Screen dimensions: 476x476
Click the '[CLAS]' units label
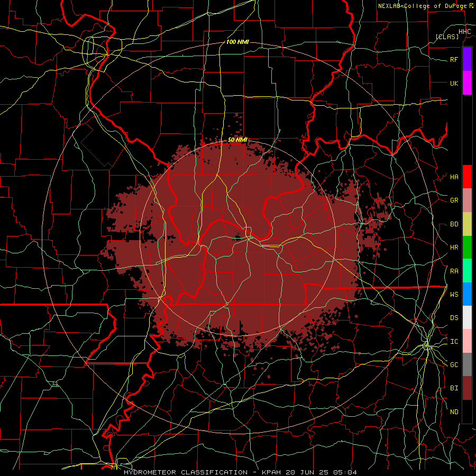447,36
